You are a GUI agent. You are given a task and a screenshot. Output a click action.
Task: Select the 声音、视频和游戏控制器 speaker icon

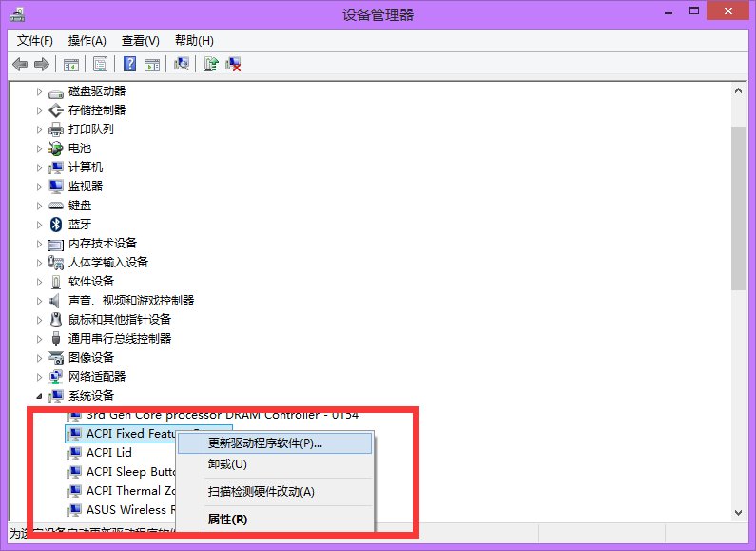pyautogui.click(x=55, y=301)
